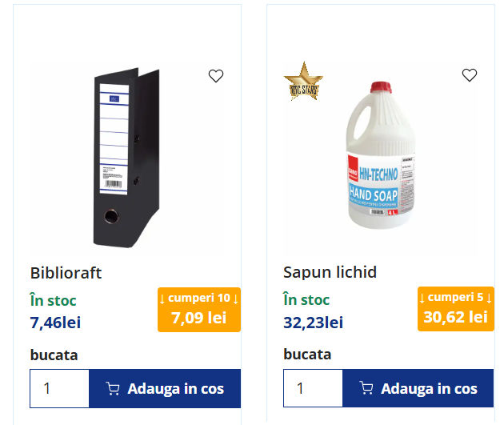Click the cart icon in Biblioraft's button
This screenshot has width=504, height=425.
click(x=114, y=389)
